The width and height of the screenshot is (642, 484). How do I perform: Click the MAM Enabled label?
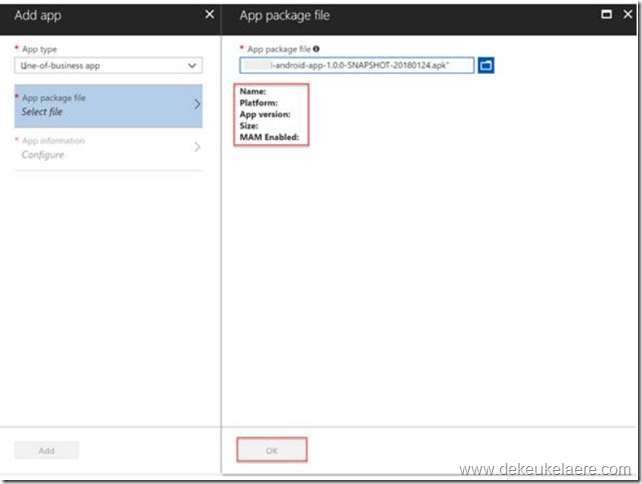(x=269, y=137)
